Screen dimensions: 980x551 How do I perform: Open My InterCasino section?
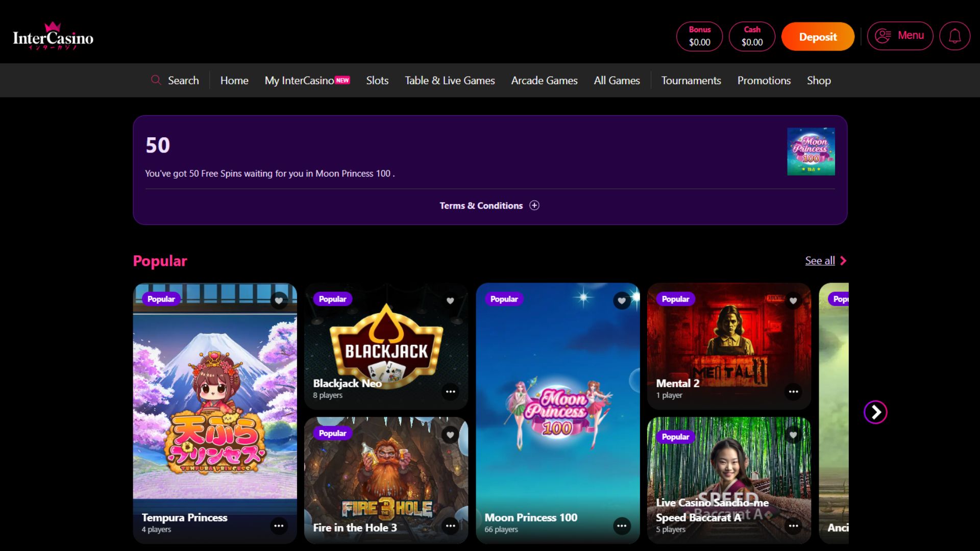point(307,80)
